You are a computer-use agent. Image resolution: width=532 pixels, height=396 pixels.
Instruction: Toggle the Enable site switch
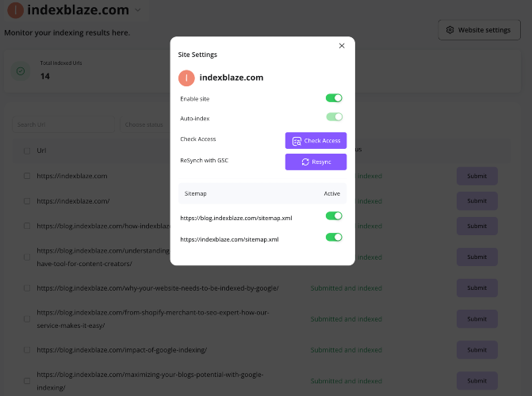334,98
